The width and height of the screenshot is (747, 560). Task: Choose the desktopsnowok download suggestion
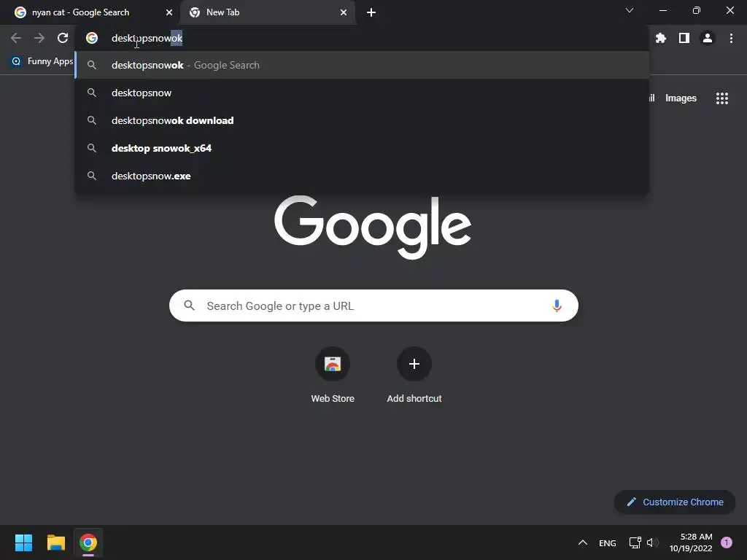[x=362, y=120]
